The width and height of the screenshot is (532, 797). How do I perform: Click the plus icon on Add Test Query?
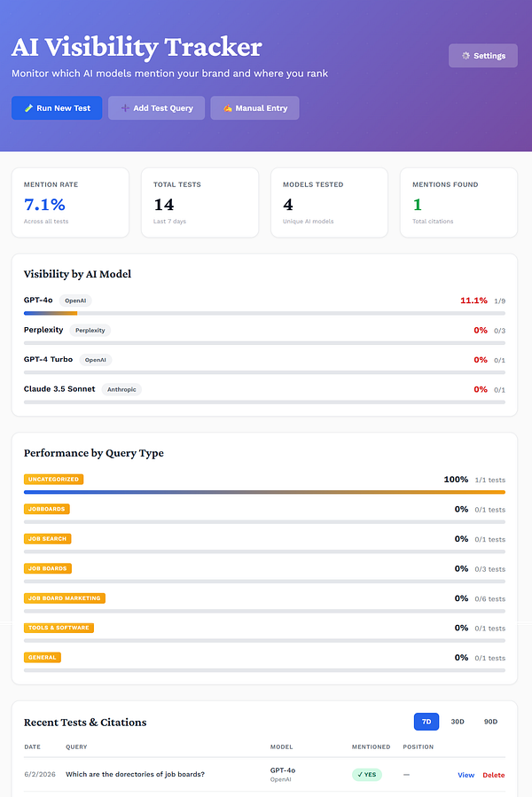125,108
